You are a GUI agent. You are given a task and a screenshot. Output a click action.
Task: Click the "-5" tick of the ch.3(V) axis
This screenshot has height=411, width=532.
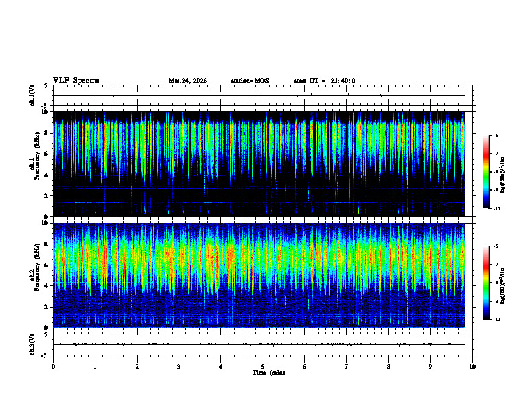click(x=45, y=355)
